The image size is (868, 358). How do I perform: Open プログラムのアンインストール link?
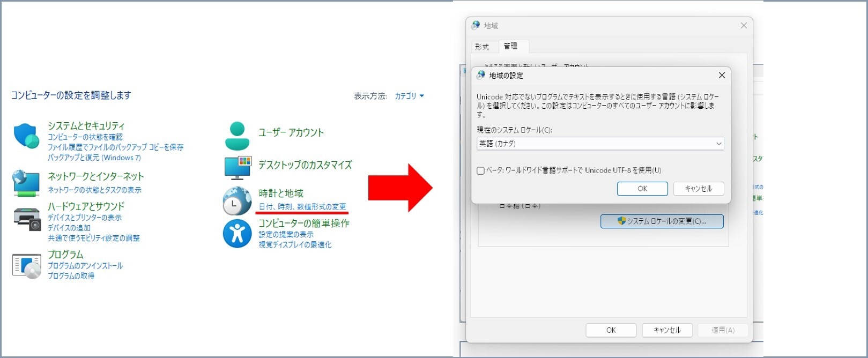(x=85, y=266)
